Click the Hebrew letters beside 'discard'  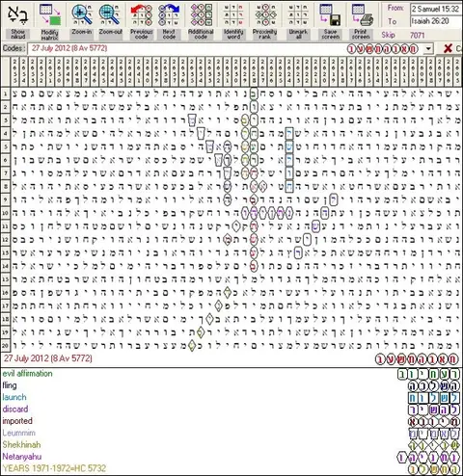434,410
